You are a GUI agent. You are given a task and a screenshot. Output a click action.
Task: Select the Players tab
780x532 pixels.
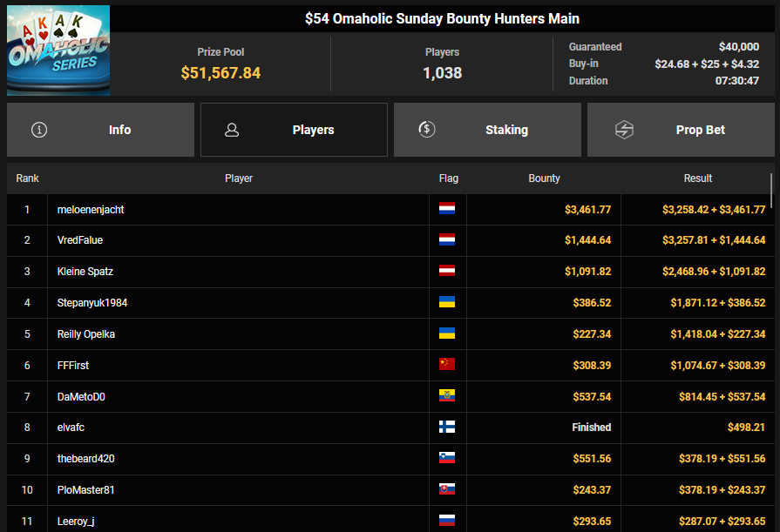tap(294, 130)
